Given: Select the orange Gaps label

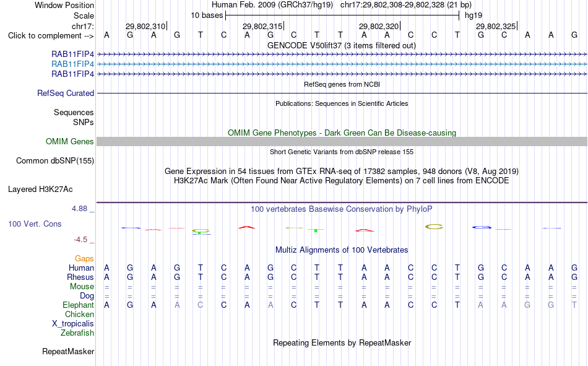Looking at the screenshot, I should pyautogui.click(x=84, y=259).
